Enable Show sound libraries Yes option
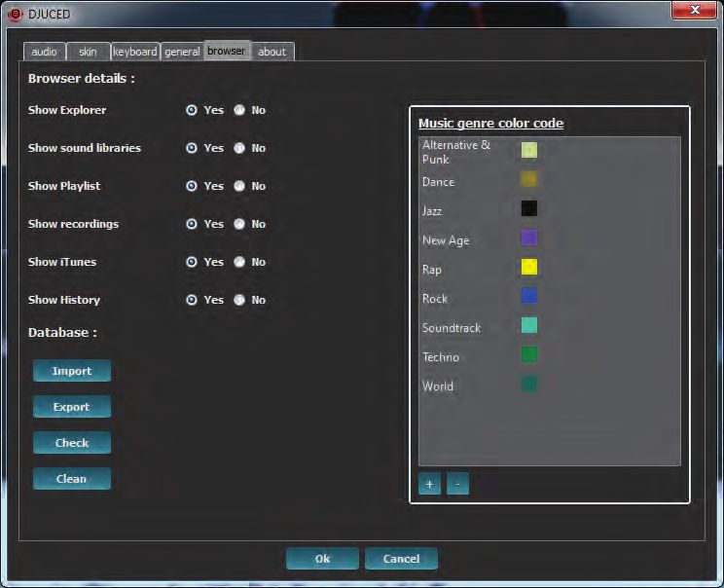The image size is (724, 588). coord(192,148)
